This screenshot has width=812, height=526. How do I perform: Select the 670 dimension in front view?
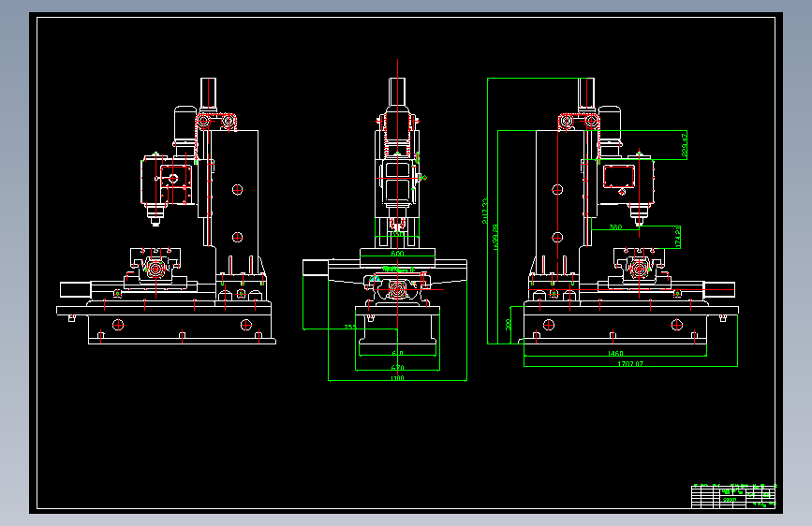[x=397, y=368]
